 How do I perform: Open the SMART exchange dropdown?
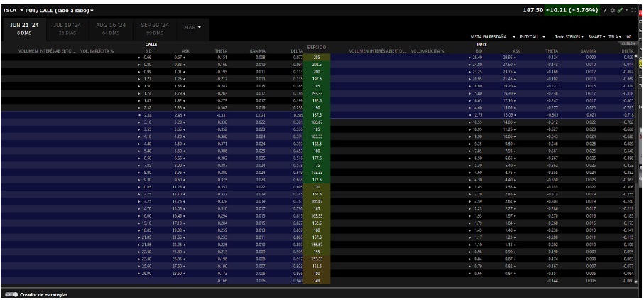tap(597, 36)
